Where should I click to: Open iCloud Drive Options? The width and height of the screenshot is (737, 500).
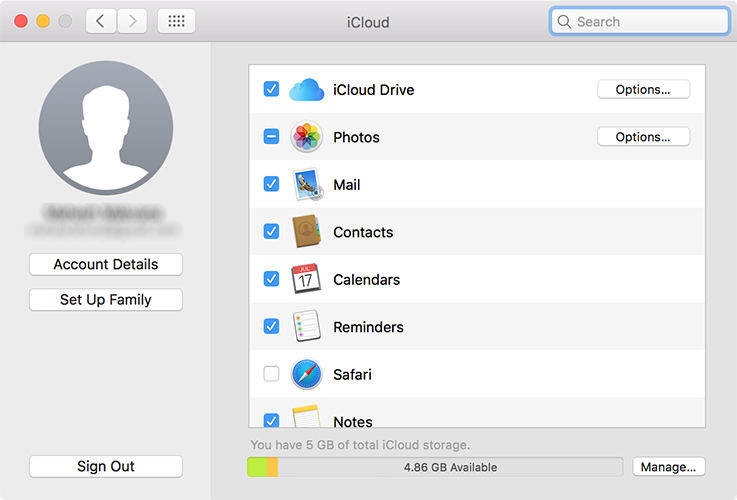[x=643, y=89]
